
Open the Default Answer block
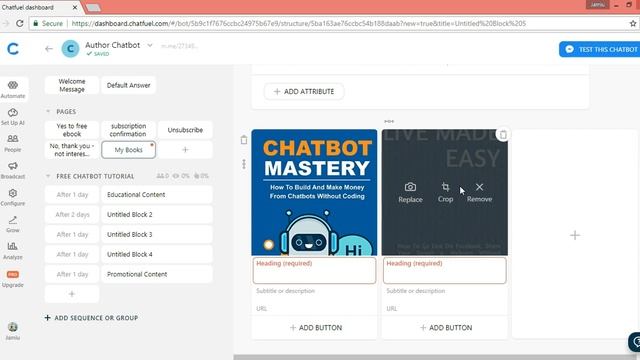(129, 85)
